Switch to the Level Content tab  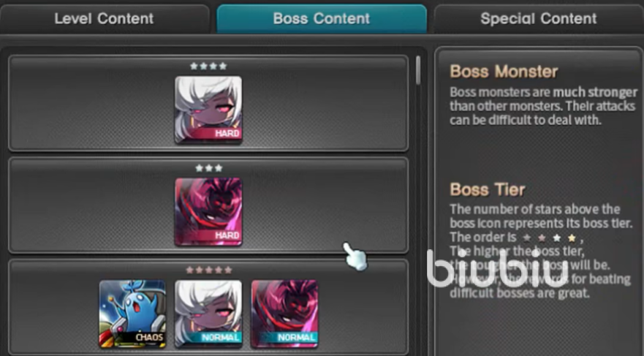pos(105,19)
